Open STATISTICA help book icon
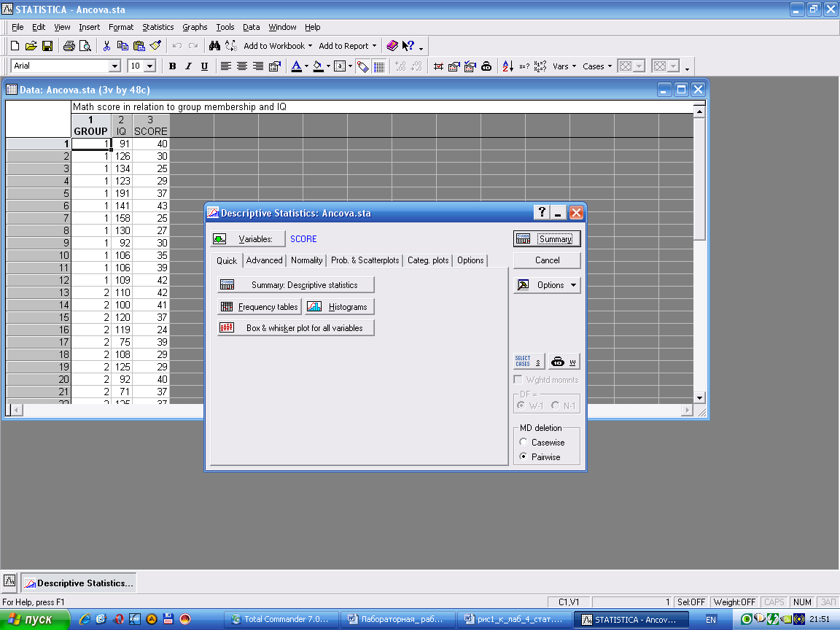 (x=392, y=46)
